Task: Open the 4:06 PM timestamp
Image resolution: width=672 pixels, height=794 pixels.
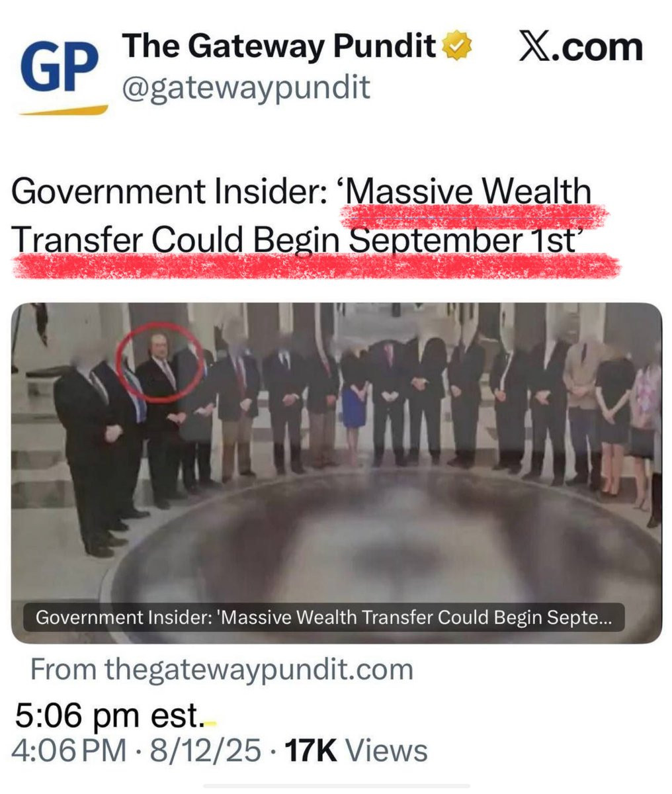Action: coord(69,751)
